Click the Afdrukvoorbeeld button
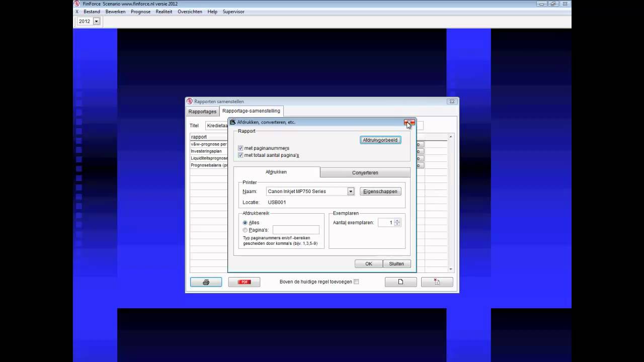 coord(380,140)
